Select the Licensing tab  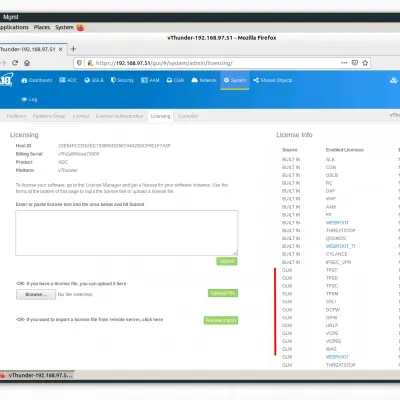pos(160,116)
